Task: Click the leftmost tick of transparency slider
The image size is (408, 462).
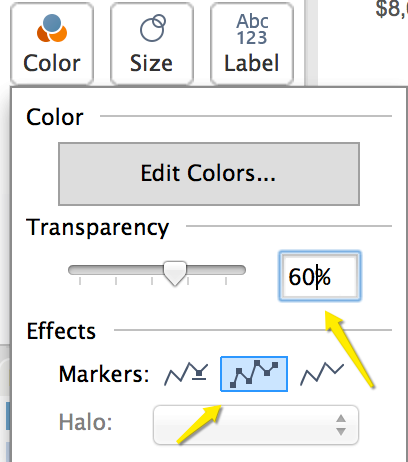Action: coord(80,281)
